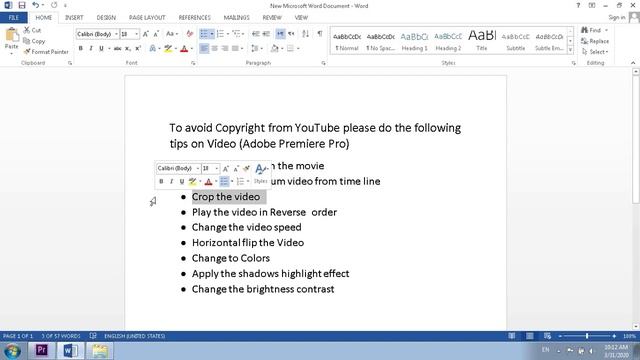Open the Change Case dropdown

tap(172, 34)
